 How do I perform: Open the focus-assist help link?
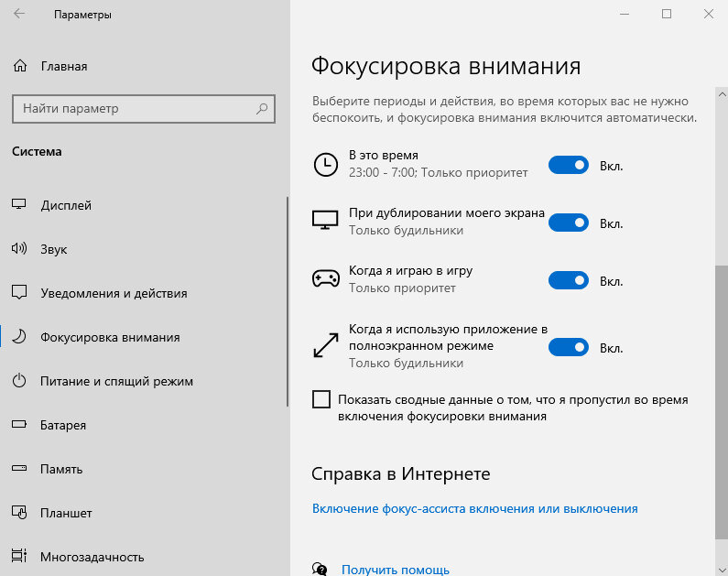pos(475,509)
